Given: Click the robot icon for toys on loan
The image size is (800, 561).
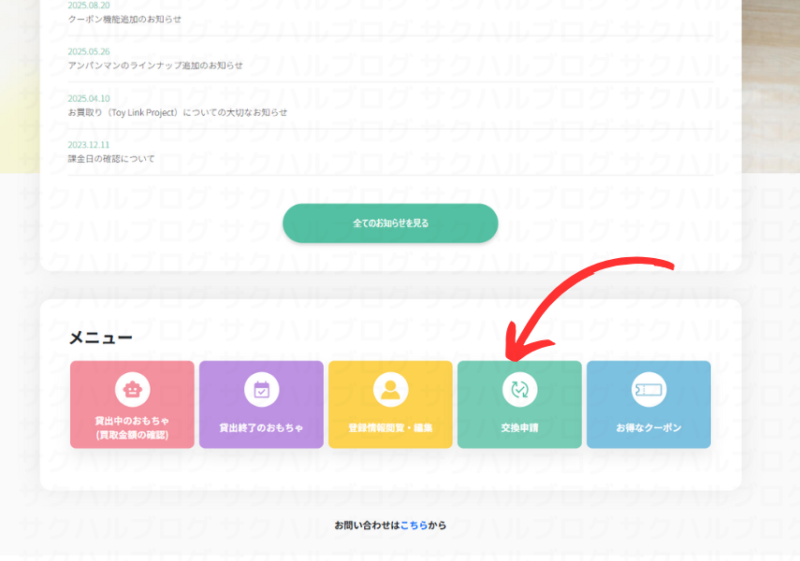Looking at the screenshot, I should (x=132, y=389).
